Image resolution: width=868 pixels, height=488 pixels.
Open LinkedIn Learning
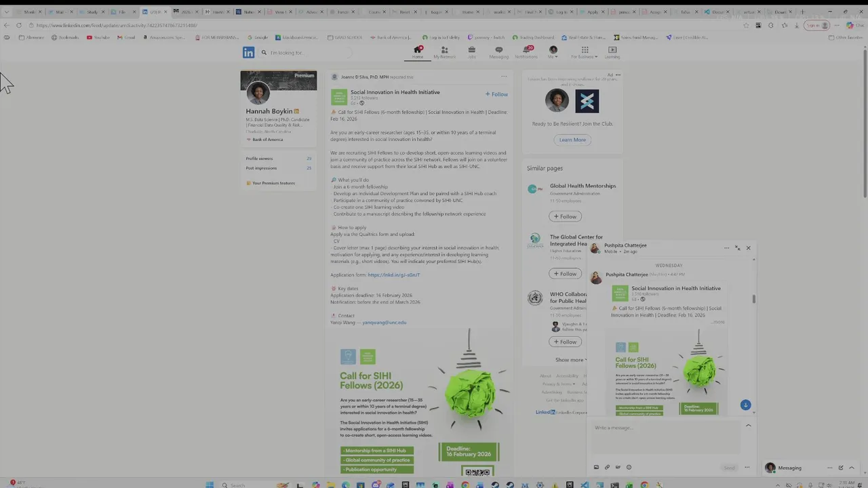[612, 52]
